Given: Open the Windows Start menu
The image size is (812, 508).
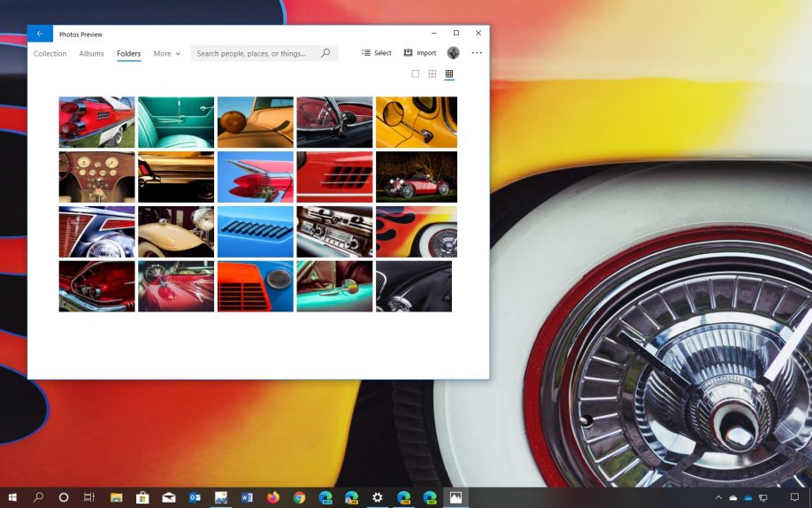Looking at the screenshot, I should tap(12, 497).
